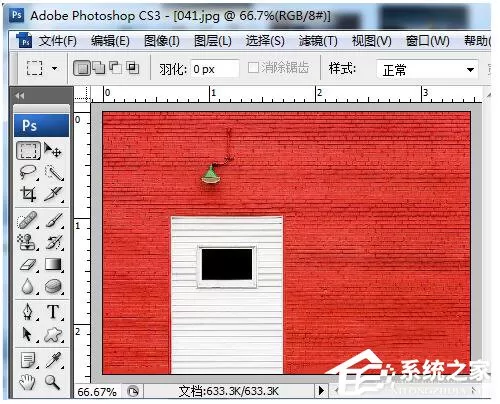Open the 样式 style dropdown showing 正常

428,70
